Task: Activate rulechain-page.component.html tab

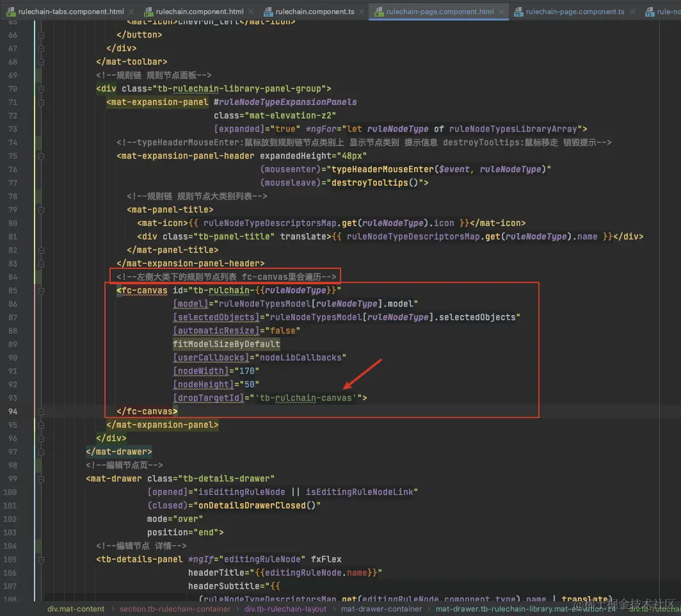Action: [x=440, y=12]
